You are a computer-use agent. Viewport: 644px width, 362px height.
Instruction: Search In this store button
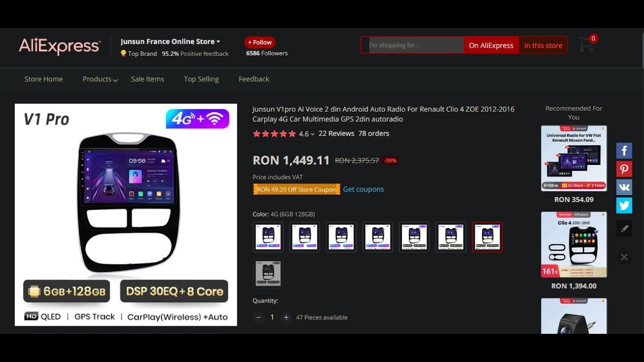pyautogui.click(x=543, y=45)
